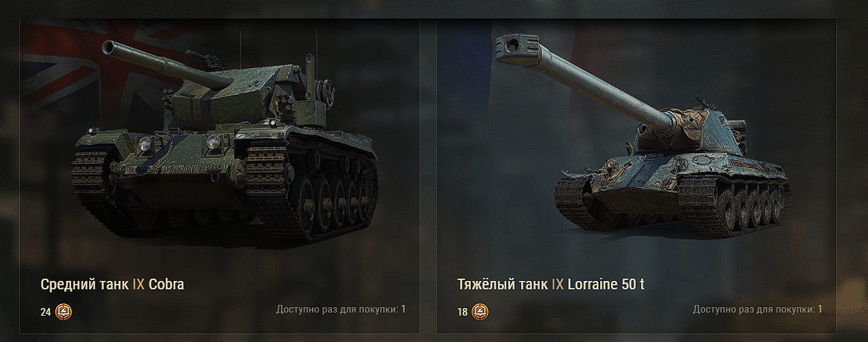868x342 pixels.
Task: Click the tier IX numeral in the Lorraine title
Action: coord(558,285)
